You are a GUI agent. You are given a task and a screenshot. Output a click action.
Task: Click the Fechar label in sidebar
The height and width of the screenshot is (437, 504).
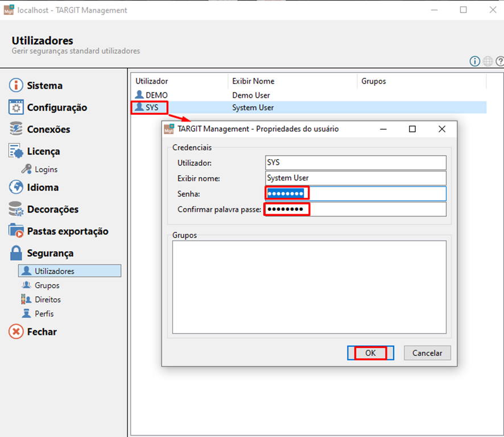(x=42, y=332)
